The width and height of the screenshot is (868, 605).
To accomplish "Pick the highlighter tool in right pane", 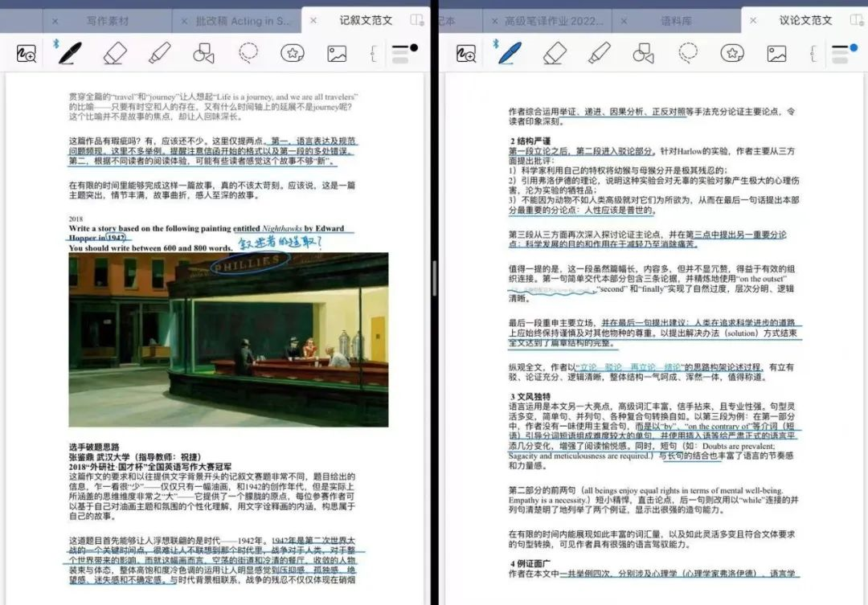I will point(599,53).
